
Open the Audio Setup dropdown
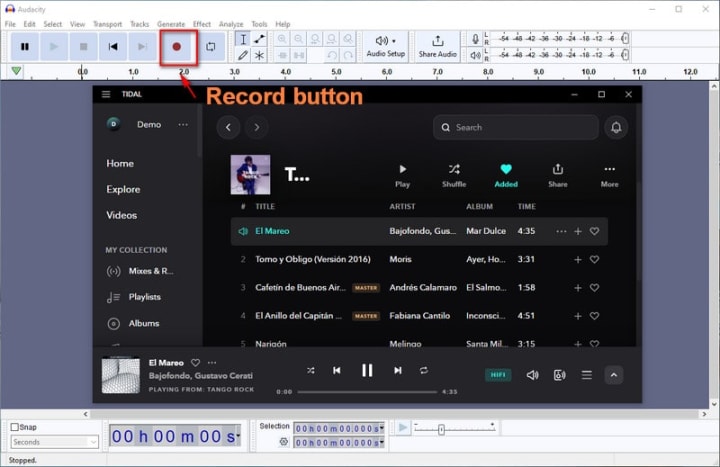click(x=386, y=46)
